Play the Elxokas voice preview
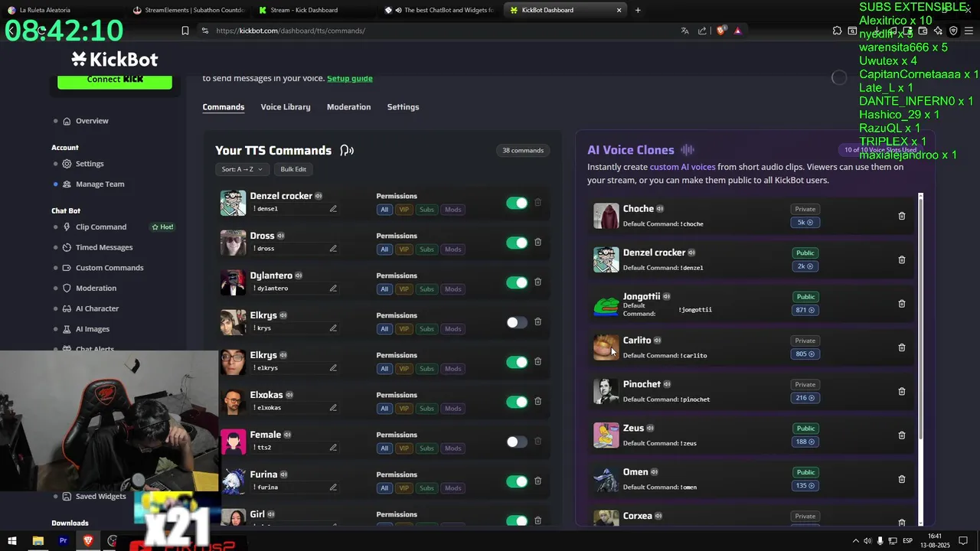Image resolution: width=980 pixels, height=551 pixels. tap(289, 395)
